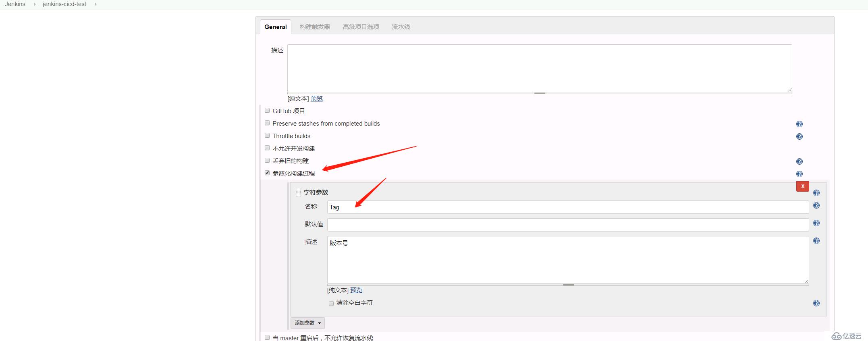Screen dimensions: 868x341
Task: Click 预览 link under top description
Action: pos(317,99)
